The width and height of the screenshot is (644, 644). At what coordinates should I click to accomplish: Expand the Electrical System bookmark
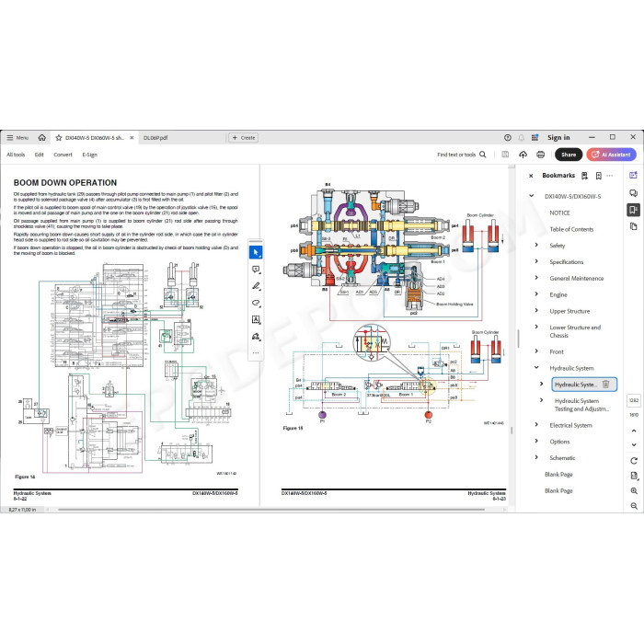point(536,425)
